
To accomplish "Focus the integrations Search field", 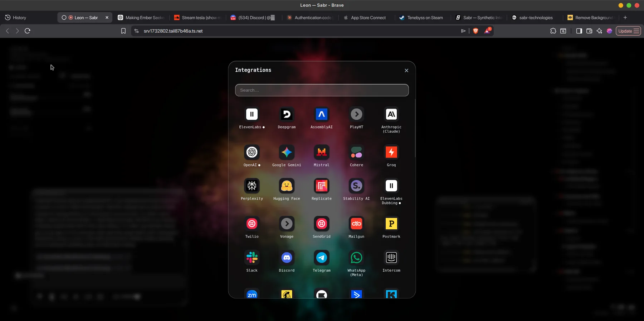I will click(x=322, y=90).
